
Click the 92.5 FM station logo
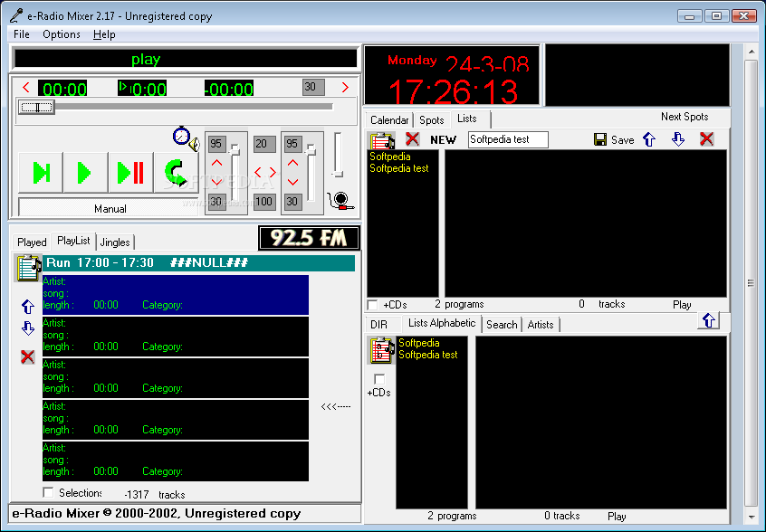pos(309,238)
